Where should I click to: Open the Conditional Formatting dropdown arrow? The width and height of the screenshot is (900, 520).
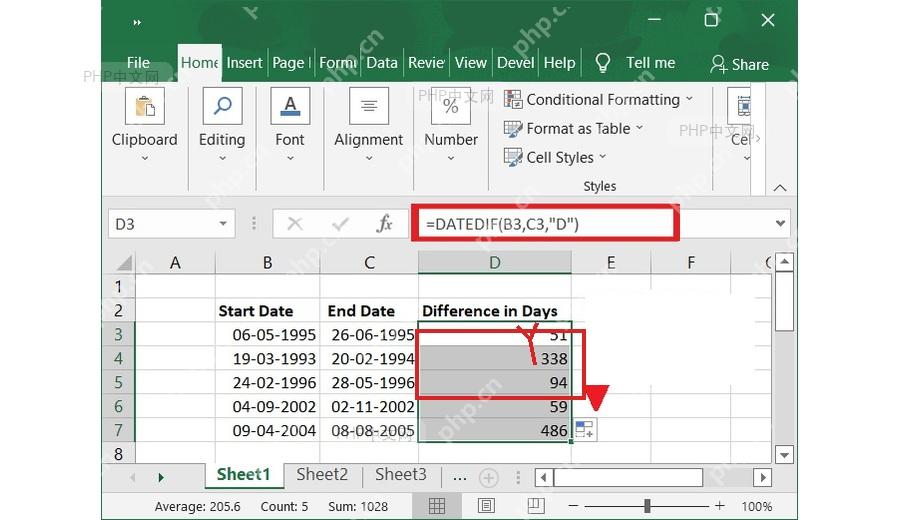(689, 99)
